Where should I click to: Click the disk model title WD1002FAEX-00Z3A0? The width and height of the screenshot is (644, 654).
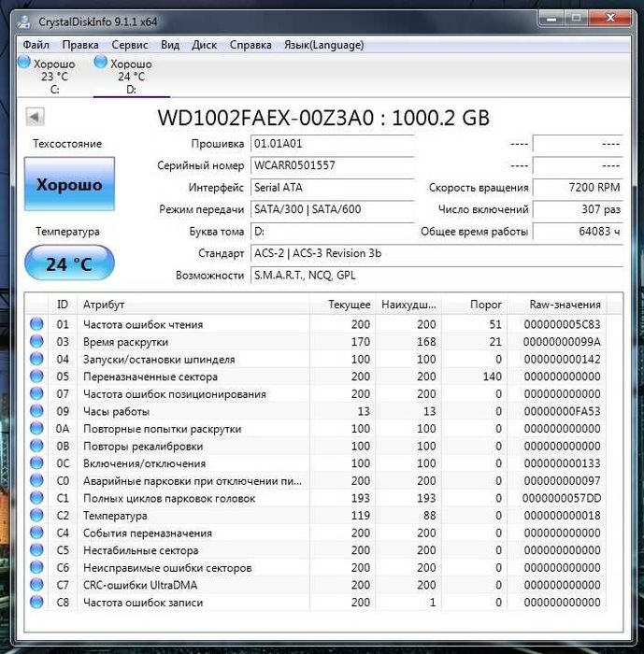[265, 118]
